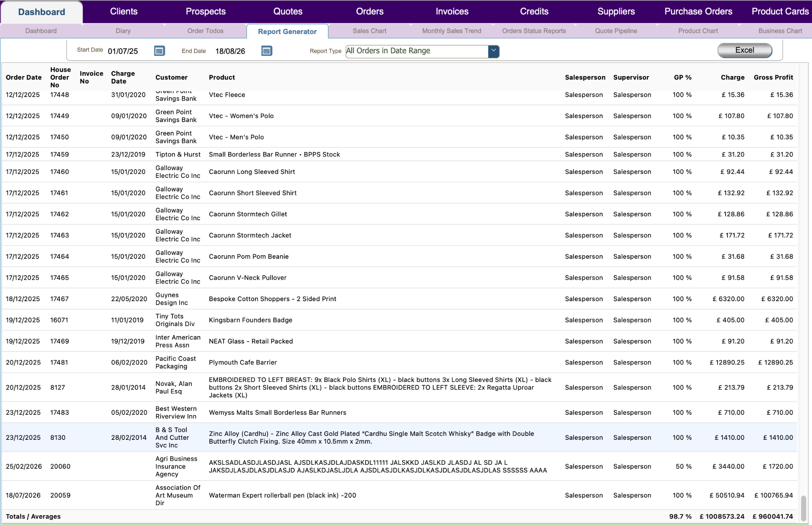Image resolution: width=812 pixels, height=525 pixels.
Task: Open the Business Chart sub-tab
Action: (780, 31)
